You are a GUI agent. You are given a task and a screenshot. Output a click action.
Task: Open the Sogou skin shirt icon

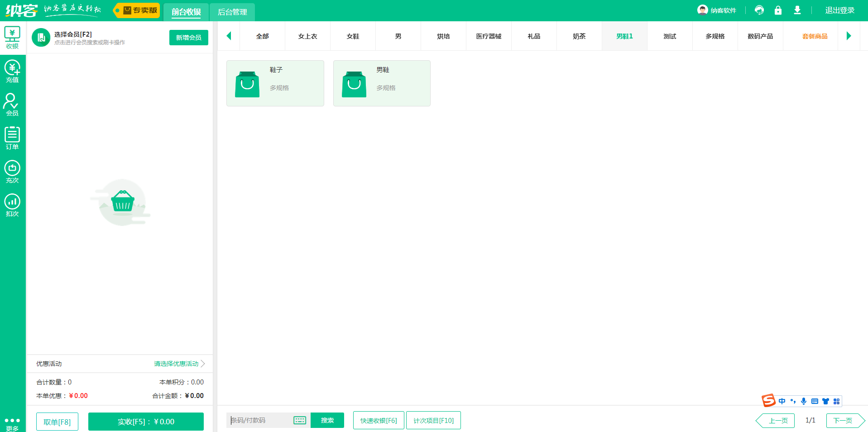[825, 401]
